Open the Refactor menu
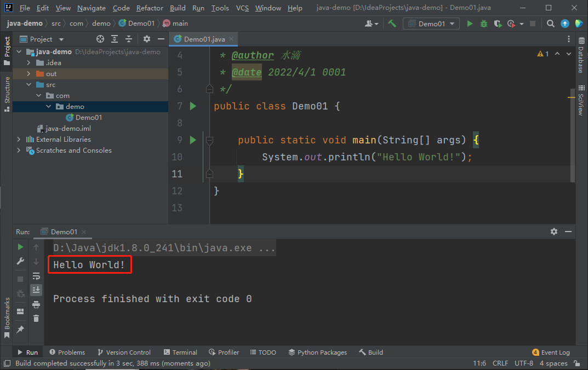The width and height of the screenshot is (588, 370). click(x=150, y=8)
